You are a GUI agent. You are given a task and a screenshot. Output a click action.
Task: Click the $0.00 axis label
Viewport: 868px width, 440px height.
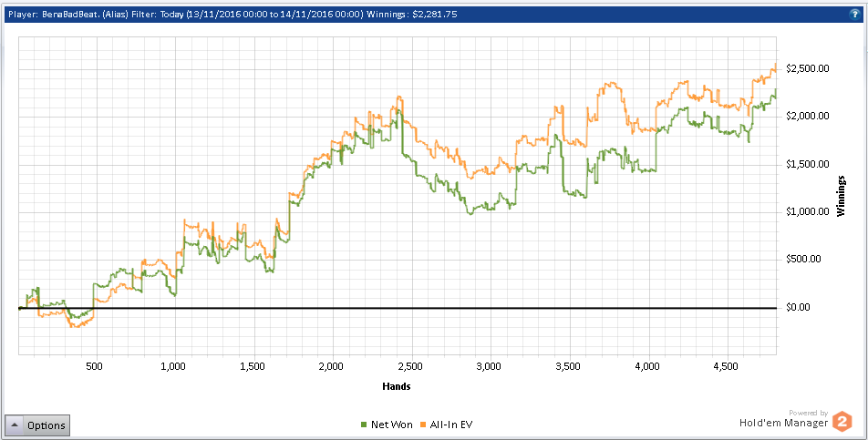tap(800, 307)
